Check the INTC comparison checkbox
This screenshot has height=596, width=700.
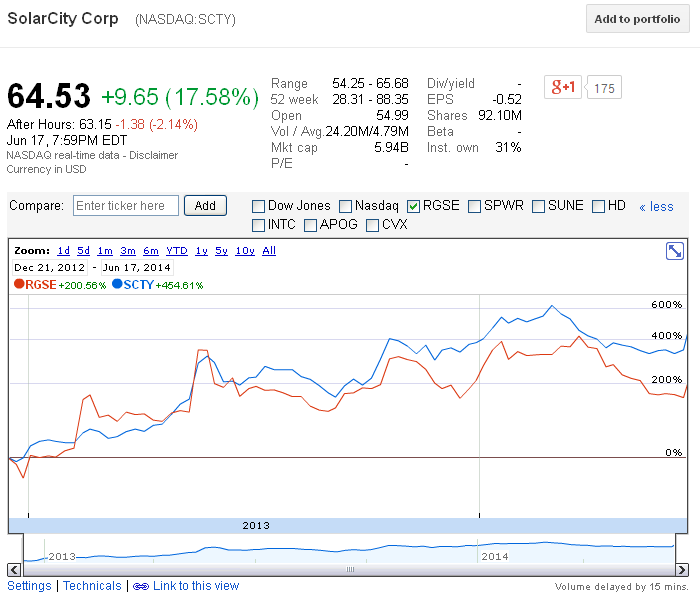258,225
